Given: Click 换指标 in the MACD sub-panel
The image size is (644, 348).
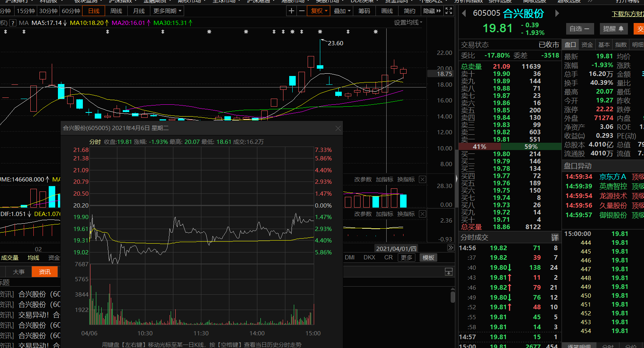Looking at the screenshot, I should [406, 214].
